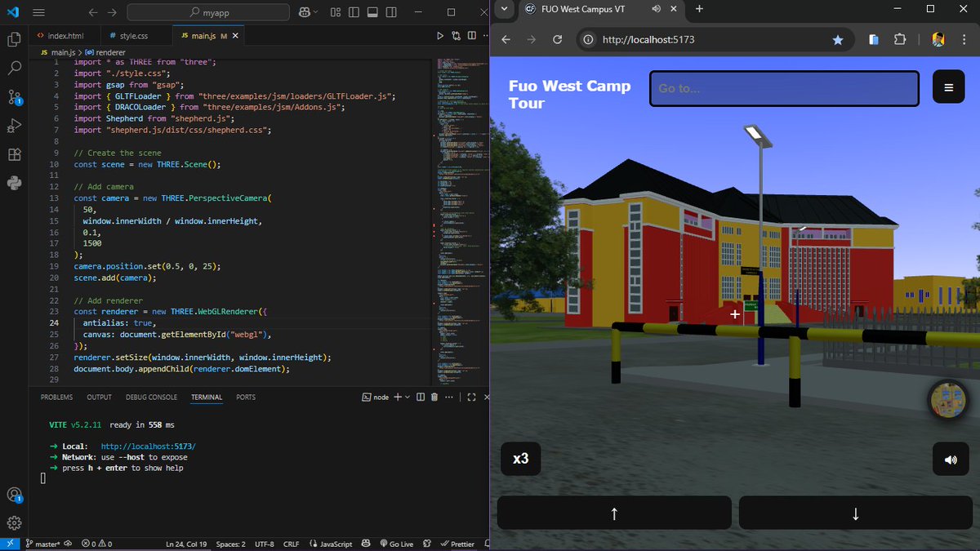Open the terminal launch profile dropdown arrow

pyautogui.click(x=408, y=397)
